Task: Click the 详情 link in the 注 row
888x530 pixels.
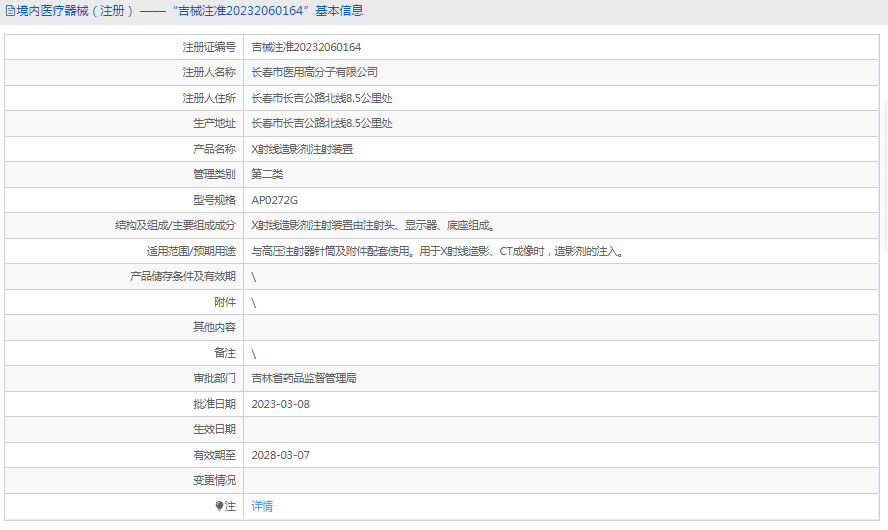Action: [x=262, y=506]
